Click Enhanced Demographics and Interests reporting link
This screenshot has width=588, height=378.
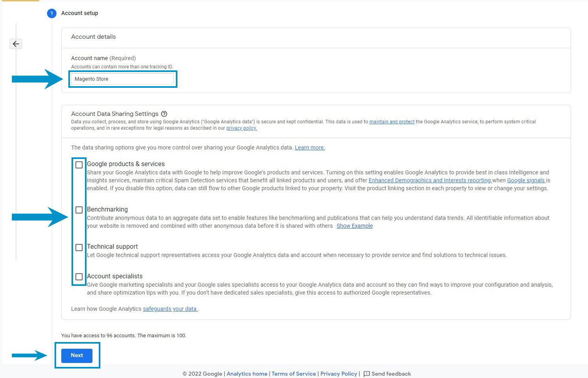coord(430,180)
